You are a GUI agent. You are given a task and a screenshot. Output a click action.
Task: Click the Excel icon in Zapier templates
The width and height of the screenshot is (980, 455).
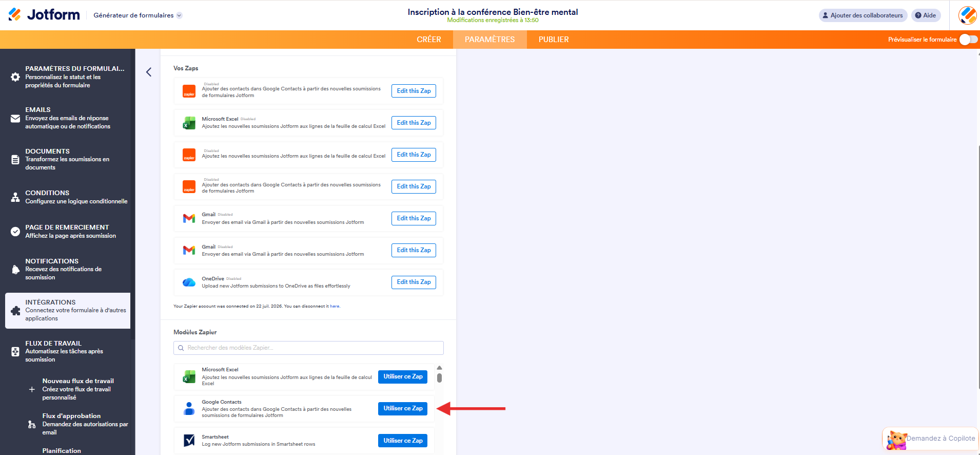point(189,377)
